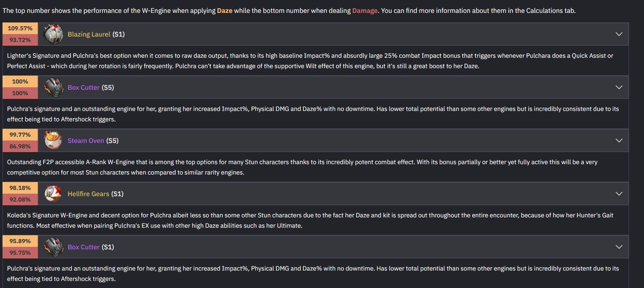The width and height of the screenshot is (644, 288).
Task: Click the Box Cutter (S1) engine icon
Action: tap(53, 247)
